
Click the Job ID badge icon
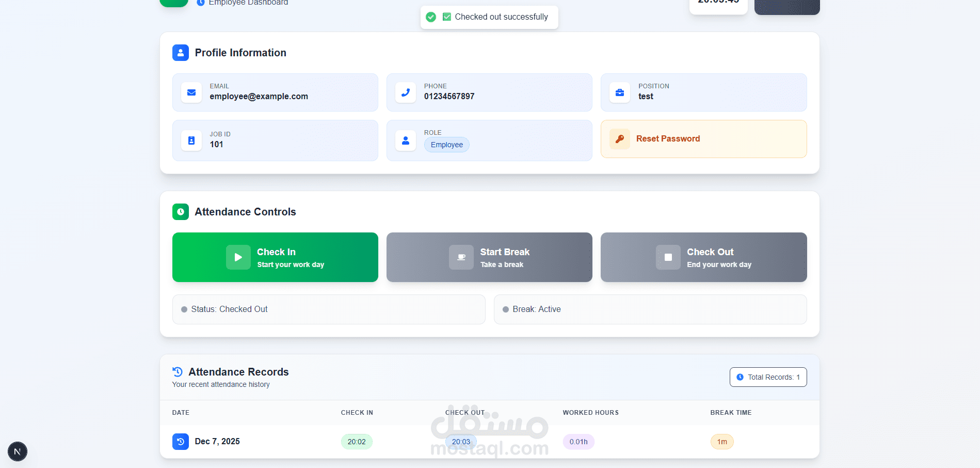pyautogui.click(x=191, y=141)
